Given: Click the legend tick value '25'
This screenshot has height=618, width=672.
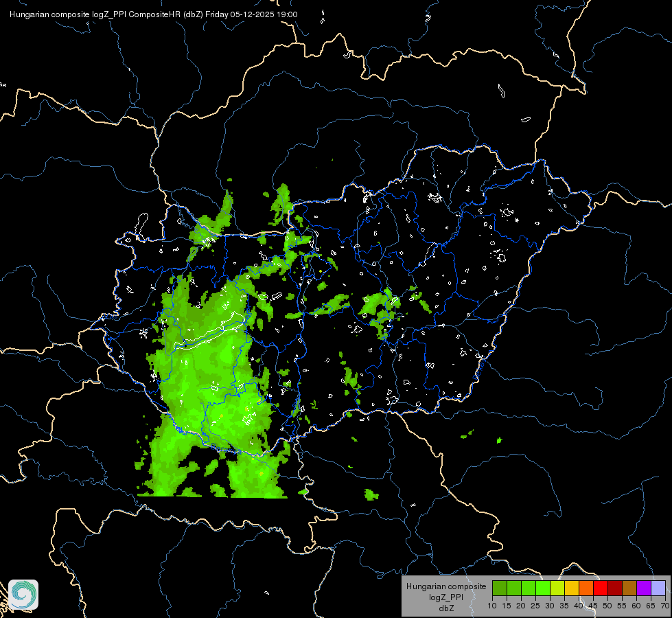Looking at the screenshot, I should (x=535, y=606).
